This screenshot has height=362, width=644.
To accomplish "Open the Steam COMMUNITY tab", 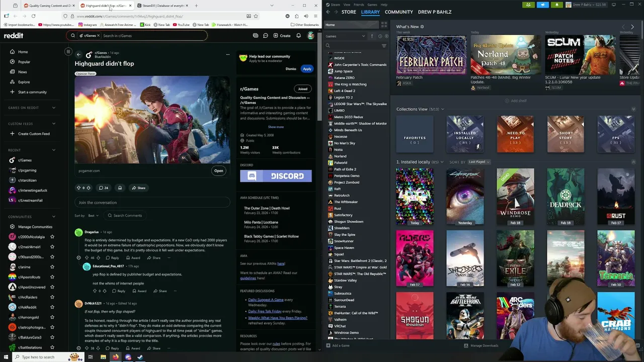I will pos(399,12).
